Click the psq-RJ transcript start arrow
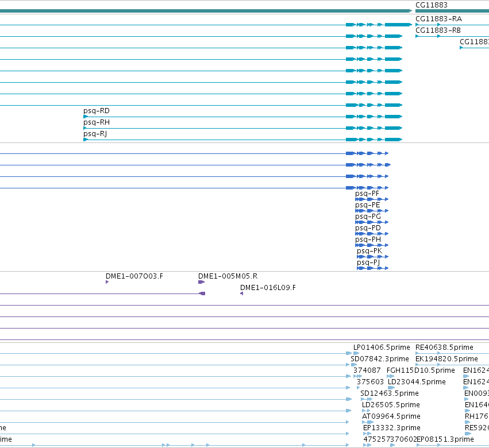Screen dimensions: 489x448 [x=86, y=140]
